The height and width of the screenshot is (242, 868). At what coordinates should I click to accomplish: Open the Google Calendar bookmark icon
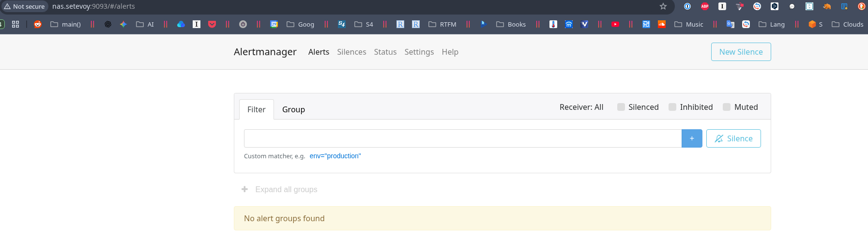(x=274, y=24)
